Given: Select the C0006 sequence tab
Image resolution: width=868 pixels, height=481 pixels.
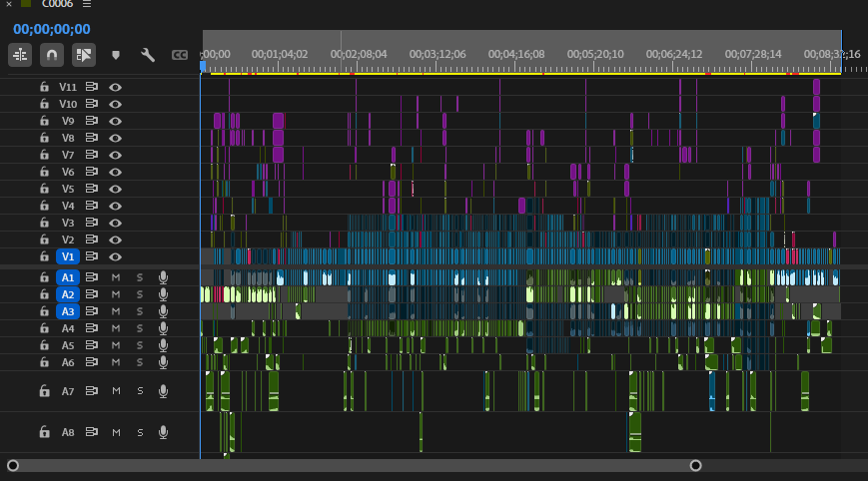Looking at the screenshot, I should point(57,4).
